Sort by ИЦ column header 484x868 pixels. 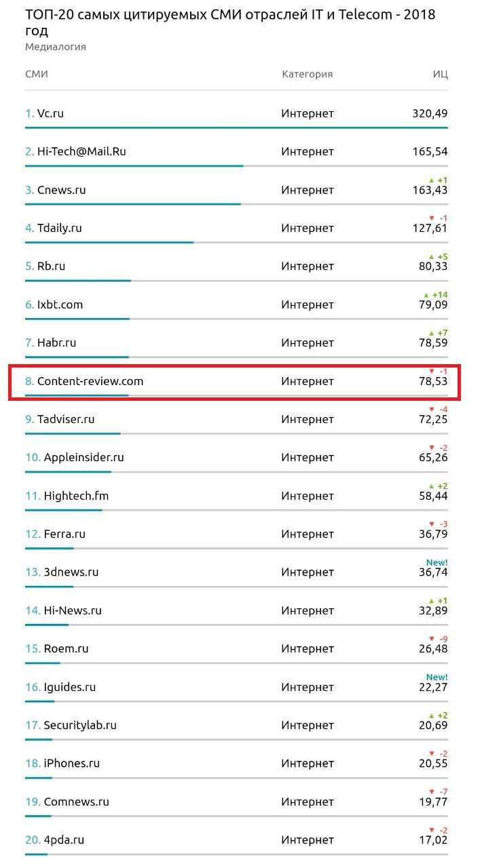tap(440, 74)
